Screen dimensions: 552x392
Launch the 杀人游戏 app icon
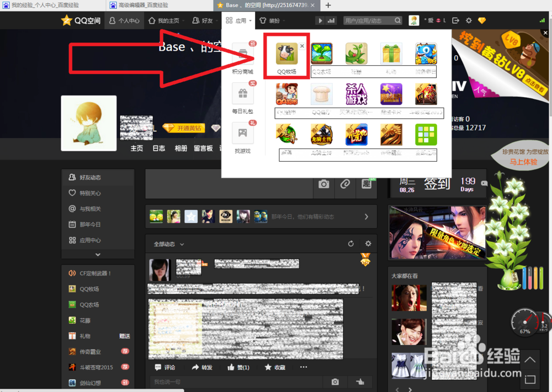click(356, 94)
